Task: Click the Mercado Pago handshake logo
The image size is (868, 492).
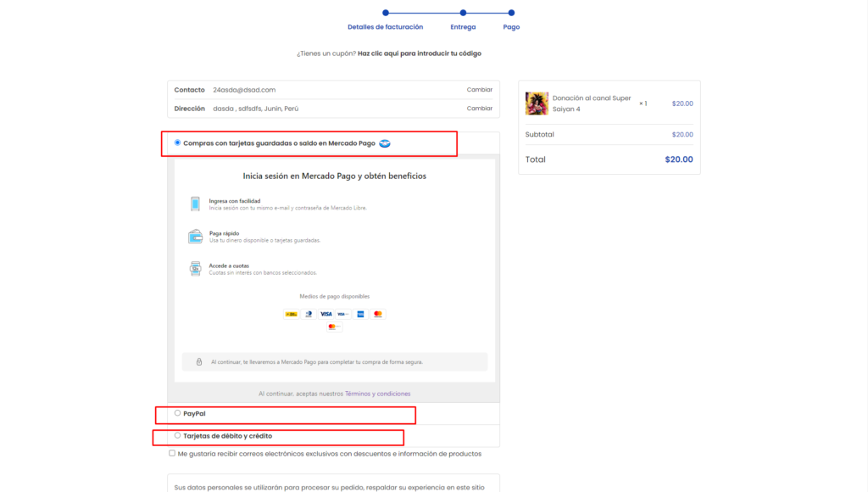Action: click(x=384, y=143)
